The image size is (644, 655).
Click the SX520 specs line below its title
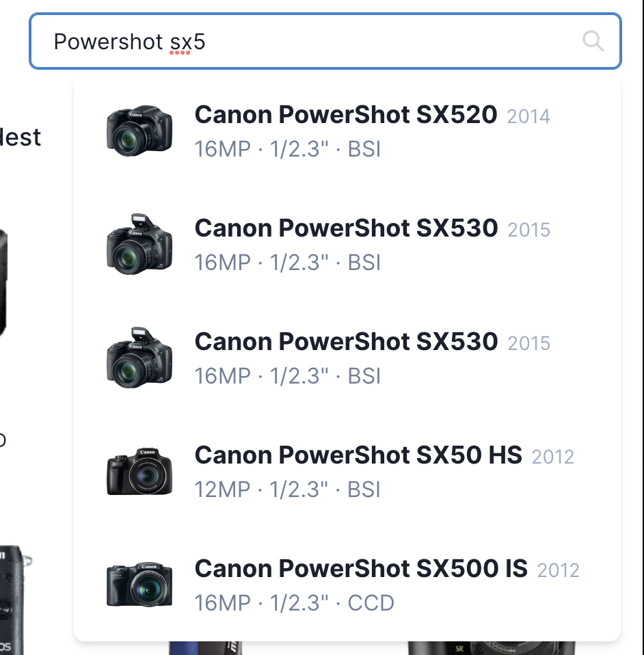coord(287,149)
